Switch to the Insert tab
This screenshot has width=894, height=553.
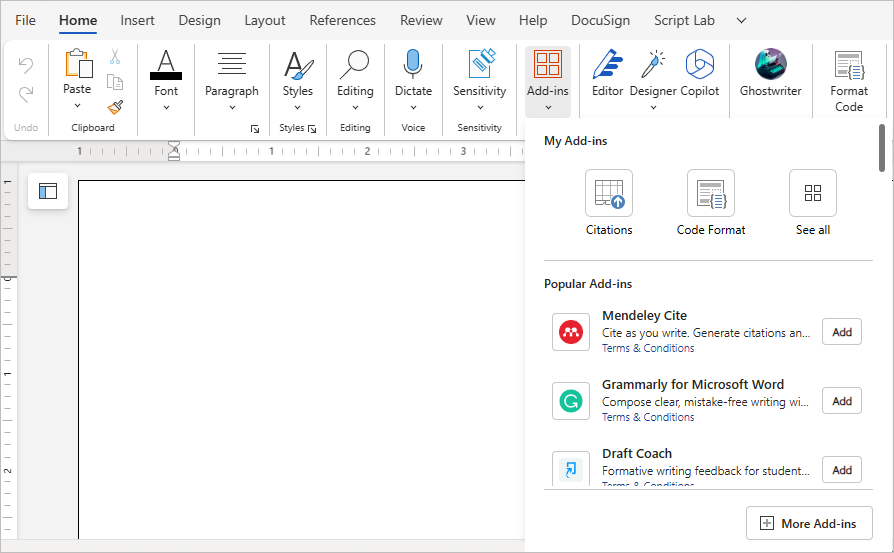pyautogui.click(x=137, y=20)
